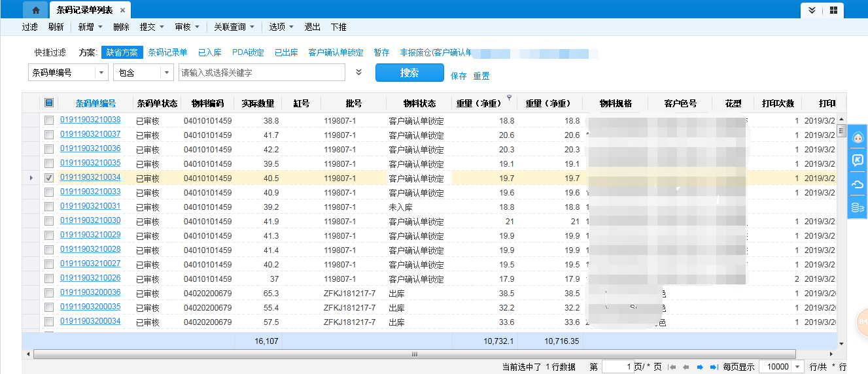Image resolution: width=868 pixels, height=374 pixels.
Task: Expand advanced filter double chevron beside search field
Action: point(358,72)
